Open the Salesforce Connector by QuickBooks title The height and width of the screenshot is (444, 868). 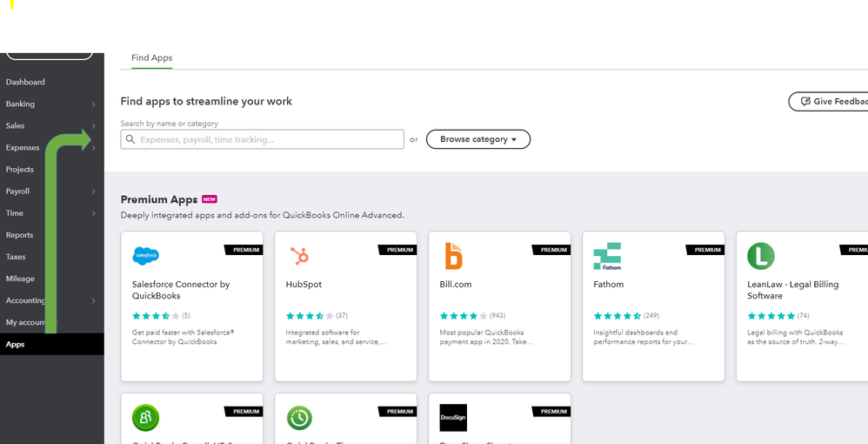click(x=180, y=290)
